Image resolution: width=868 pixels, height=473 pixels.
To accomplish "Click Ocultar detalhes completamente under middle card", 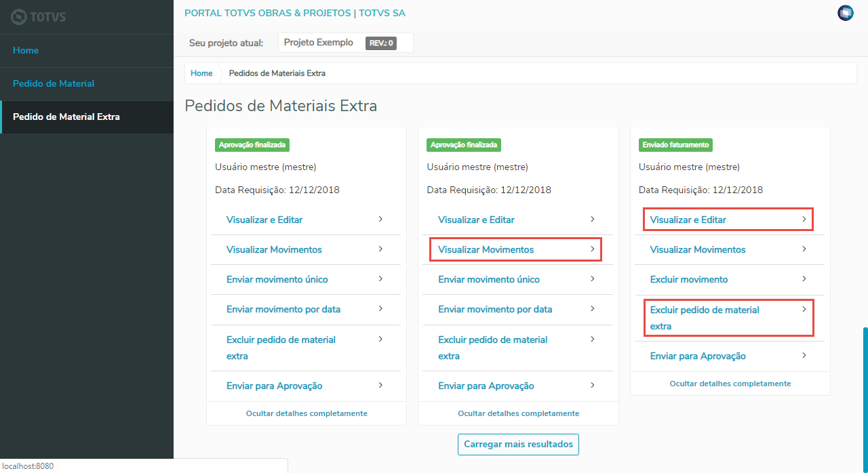I will [x=519, y=413].
